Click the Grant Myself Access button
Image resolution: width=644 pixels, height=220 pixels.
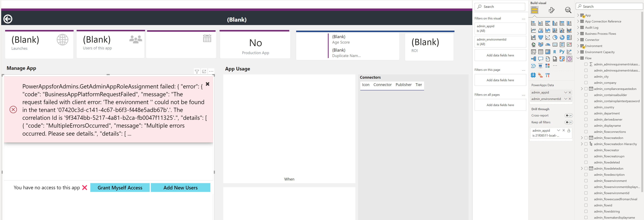tap(120, 187)
